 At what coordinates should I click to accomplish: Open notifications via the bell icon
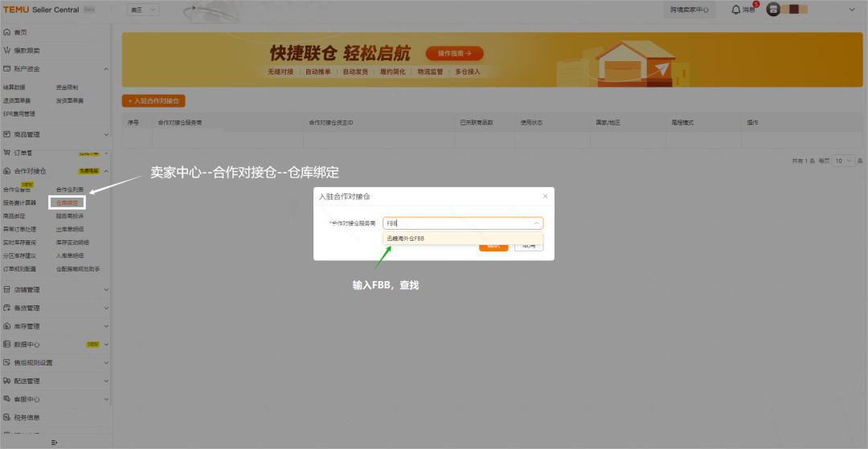click(x=735, y=10)
